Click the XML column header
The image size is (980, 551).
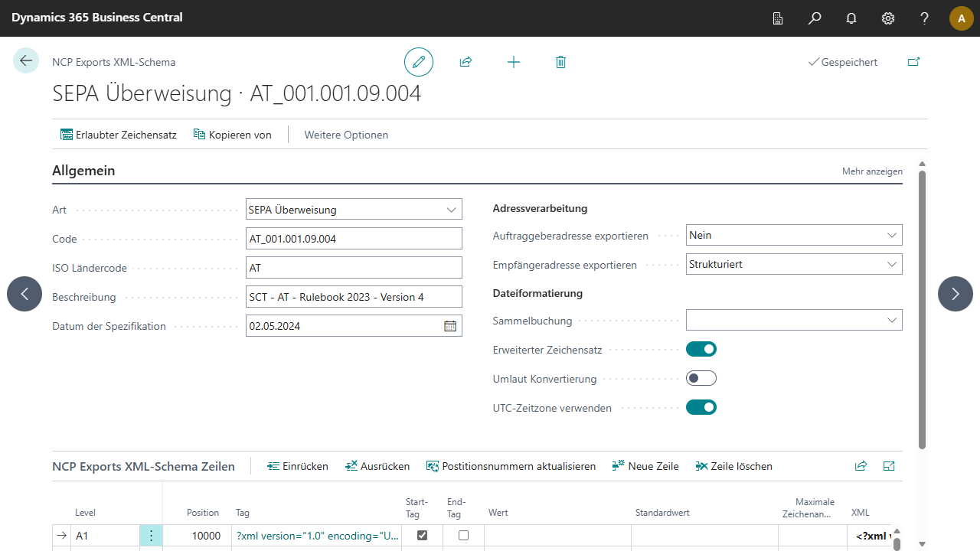[861, 513]
